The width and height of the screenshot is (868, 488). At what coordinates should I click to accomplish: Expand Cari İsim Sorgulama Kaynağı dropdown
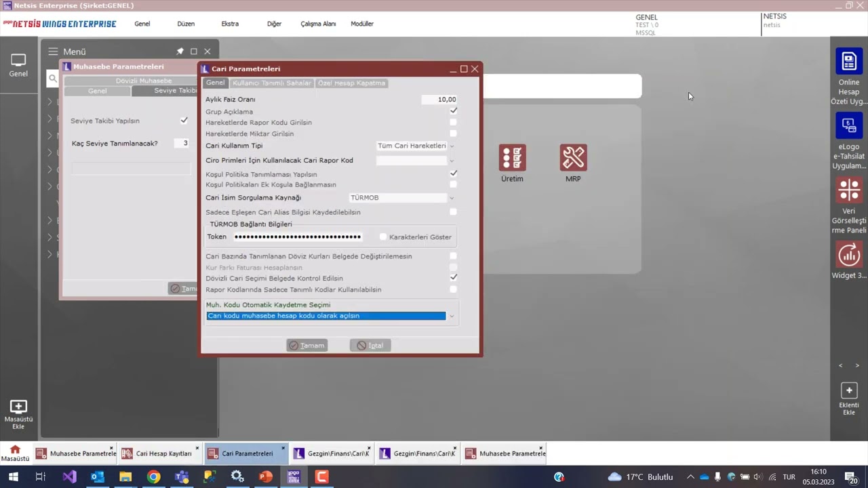(452, 198)
